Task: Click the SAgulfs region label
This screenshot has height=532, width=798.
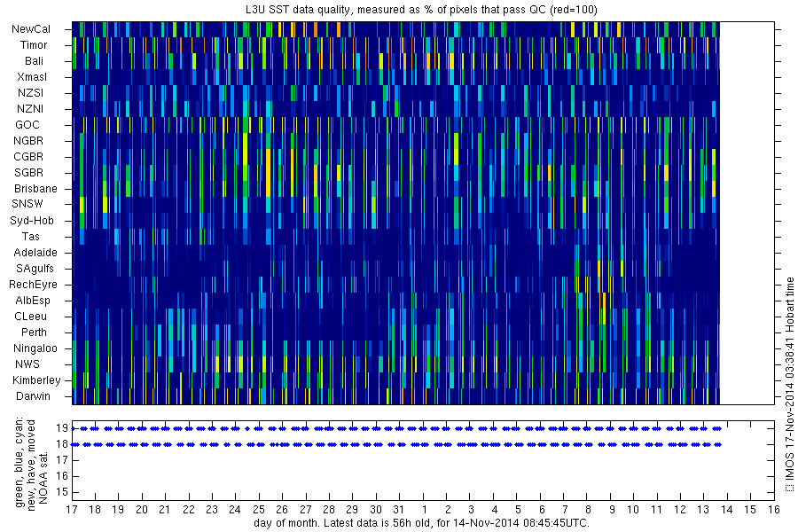Action: 35,269
